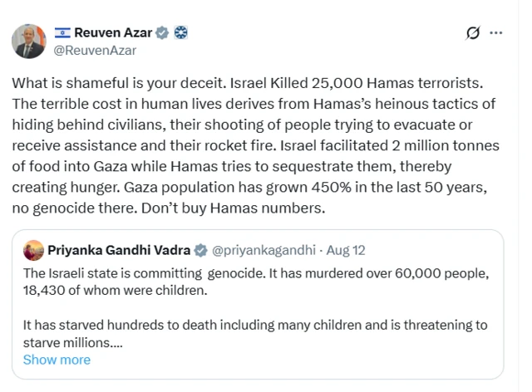Click the affiliation badge beside Reuven Azar's name
532x392 pixels.
coord(181,33)
